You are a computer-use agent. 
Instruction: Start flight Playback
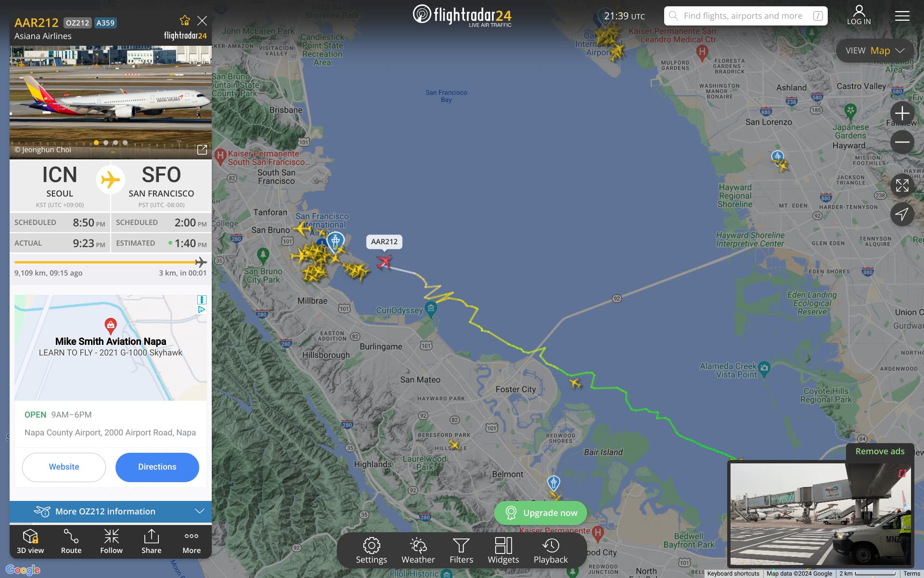pos(551,551)
